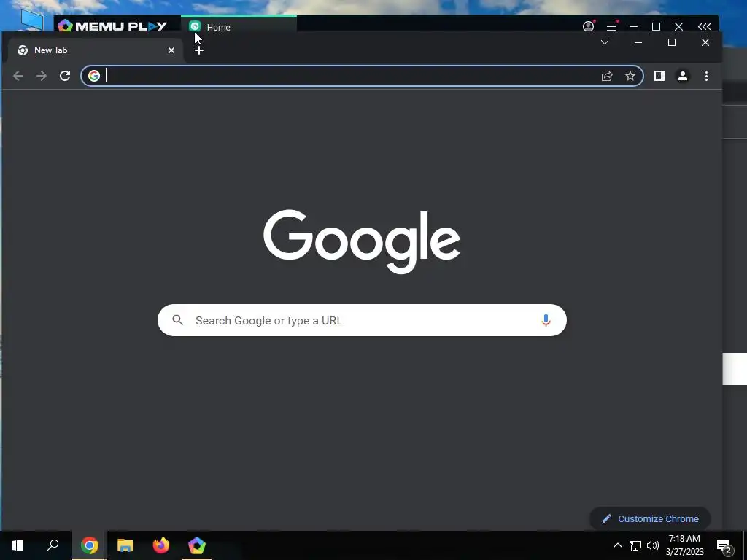Screen dimensions: 747x560
Task: Open File Explorer from the taskbar
Action: point(125,545)
